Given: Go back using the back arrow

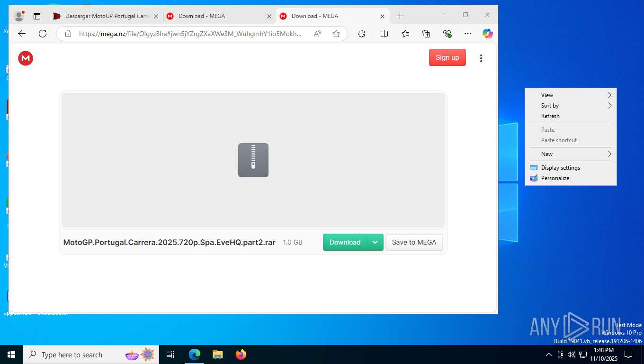Looking at the screenshot, I should pos(22,34).
